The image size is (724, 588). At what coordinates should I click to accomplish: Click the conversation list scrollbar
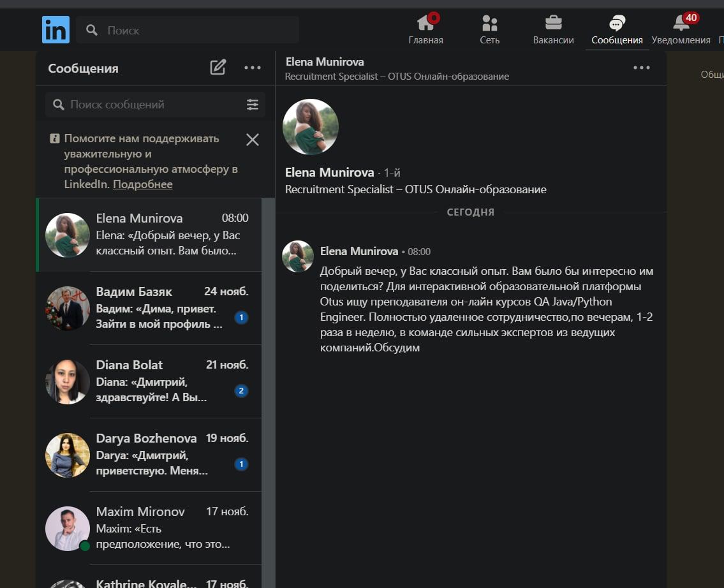268,393
